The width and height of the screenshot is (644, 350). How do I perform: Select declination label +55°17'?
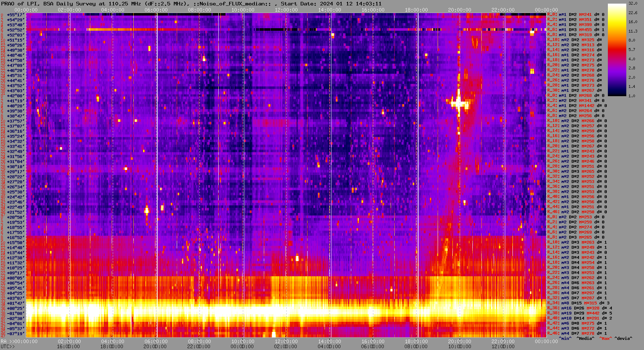16,15
